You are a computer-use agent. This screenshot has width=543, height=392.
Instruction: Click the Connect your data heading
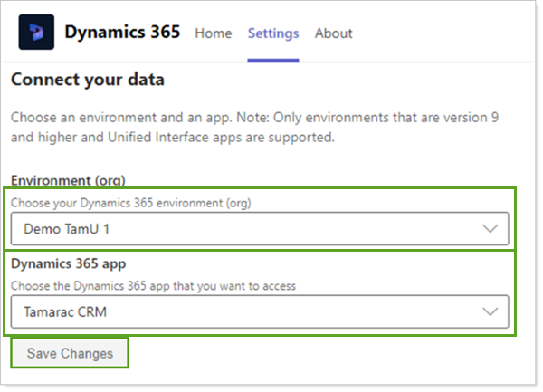point(88,81)
